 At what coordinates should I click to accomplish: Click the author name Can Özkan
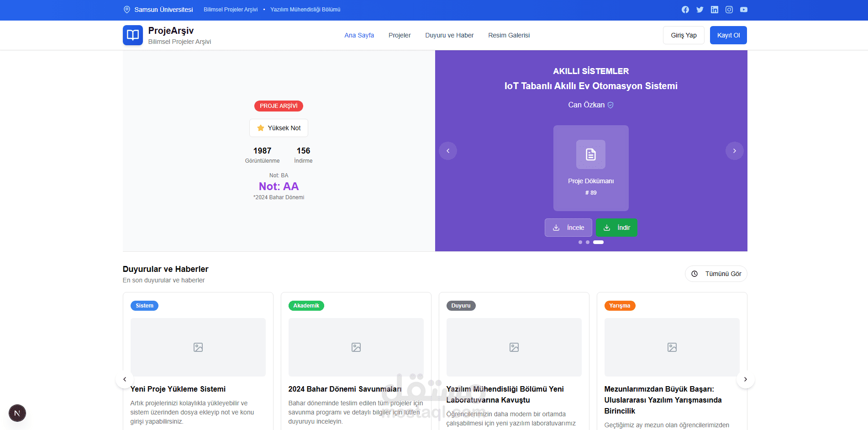(x=586, y=105)
